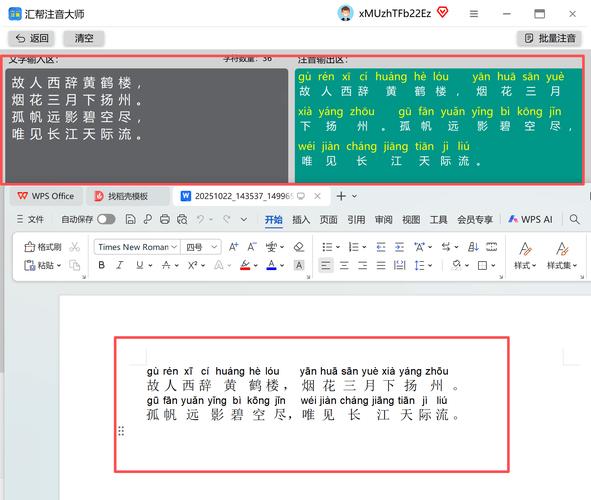Viewport: 591px width, 500px height.
Task: Open the 视图 ribbon tab
Action: pyautogui.click(x=411, y=220)
